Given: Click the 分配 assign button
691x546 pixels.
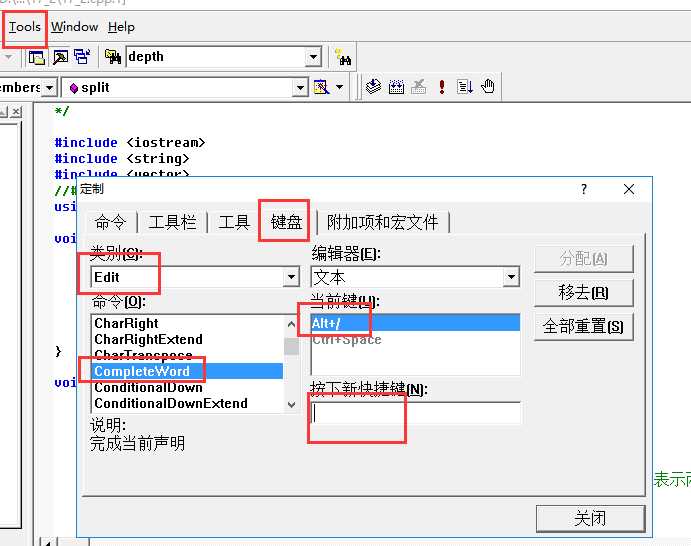Looking at the screenshot, I should tap(583, 259).
